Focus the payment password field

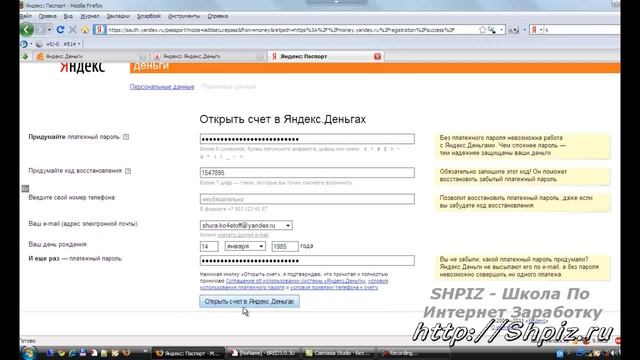coord(307,139)
